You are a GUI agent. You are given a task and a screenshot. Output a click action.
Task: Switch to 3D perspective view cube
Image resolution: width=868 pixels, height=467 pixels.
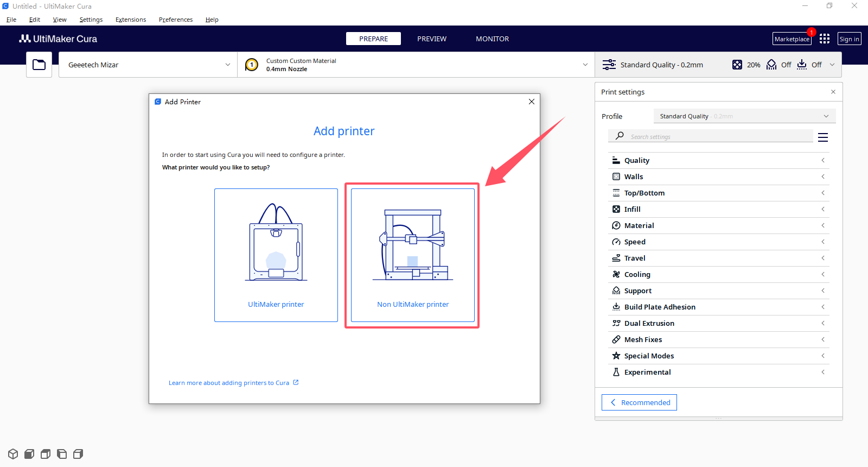coord(13,454)
